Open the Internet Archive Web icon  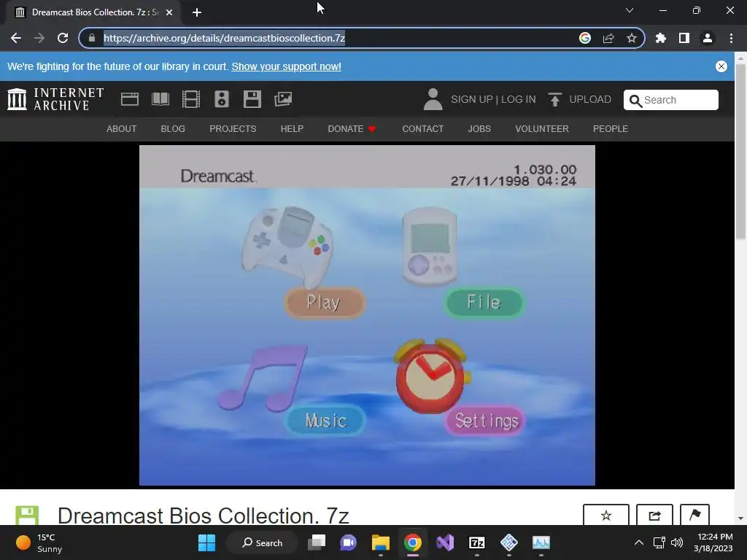click(130, 99)
